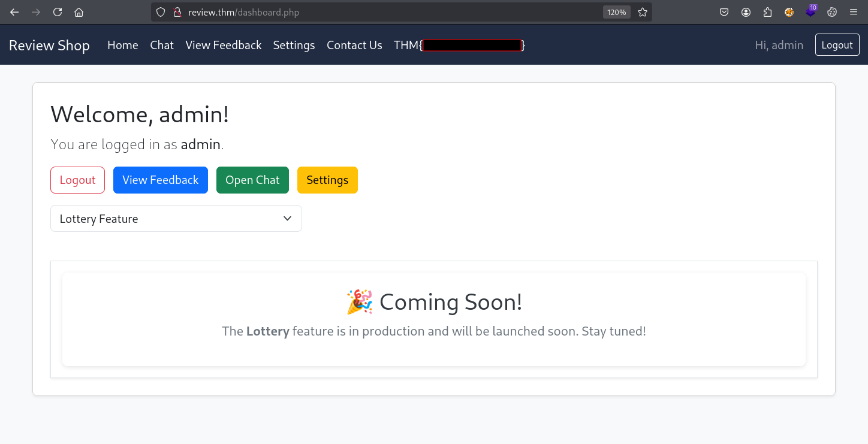The height and width of the screenshot is (444, 868).
Task: Save the page to Pocket
Action: (724, 12)
